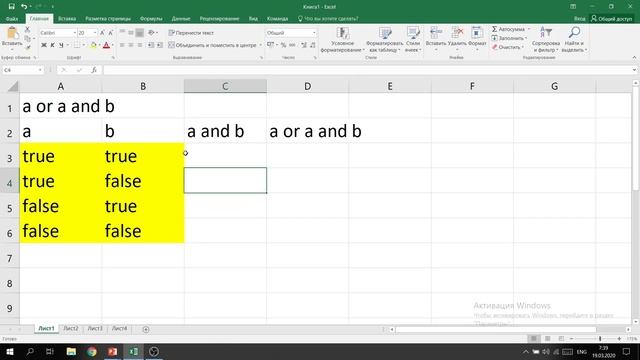Align text right in the cell
This screenshot has height=360, width=640.
140,45
